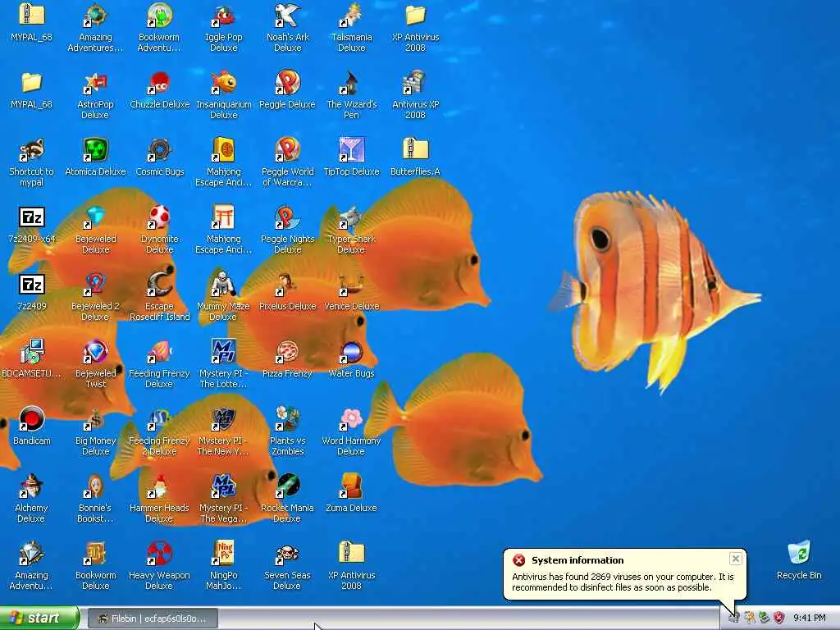Open Pizza Frenzy icon
The image size is (840, 630).
288,352
